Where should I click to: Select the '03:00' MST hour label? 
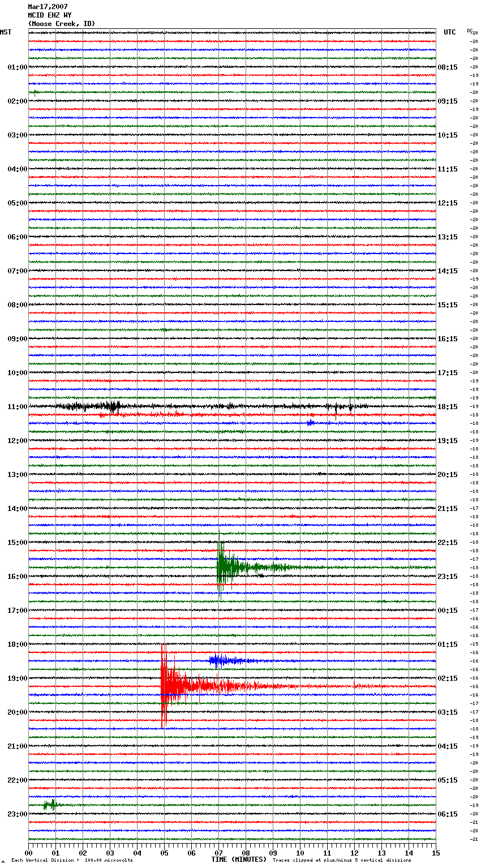17,135
